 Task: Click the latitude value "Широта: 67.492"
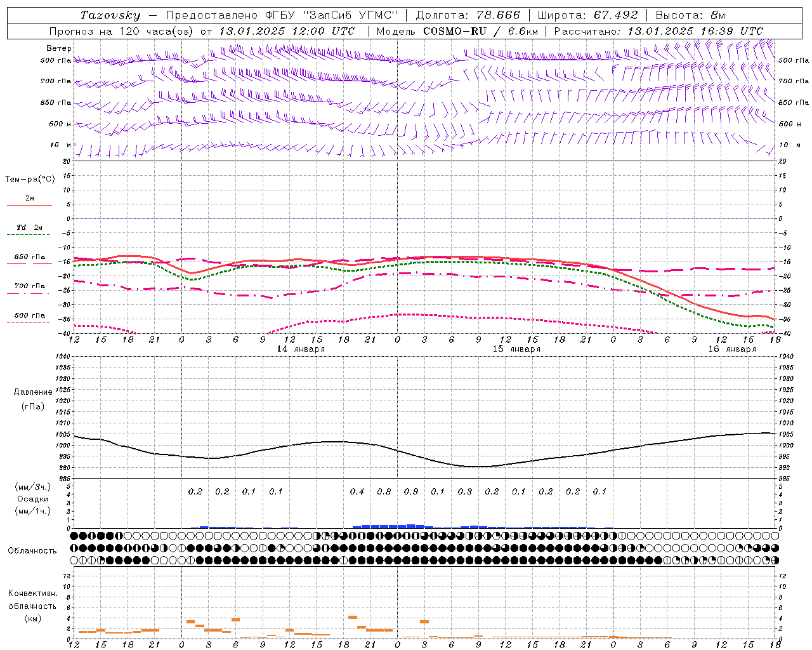(588, 15)
